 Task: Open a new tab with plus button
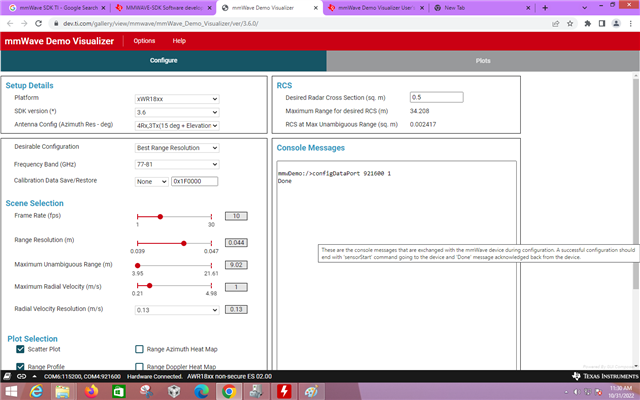tap(545, 8)
